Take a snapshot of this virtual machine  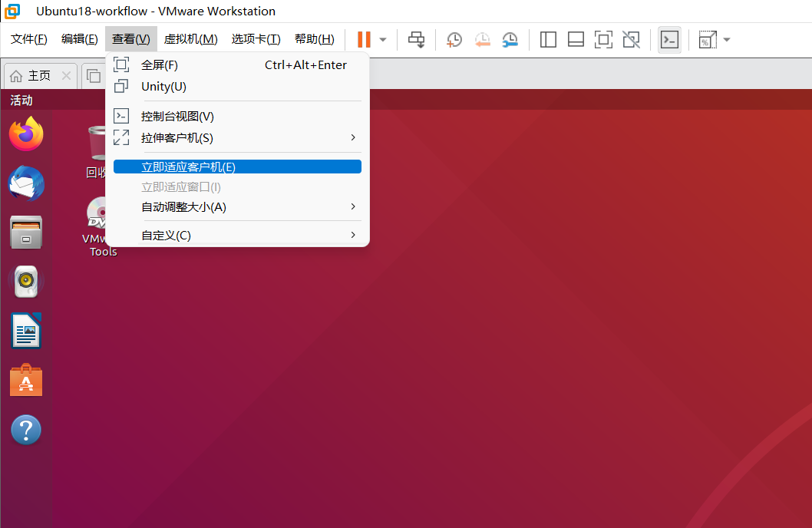pyautogui.click(x=454, y=39)
